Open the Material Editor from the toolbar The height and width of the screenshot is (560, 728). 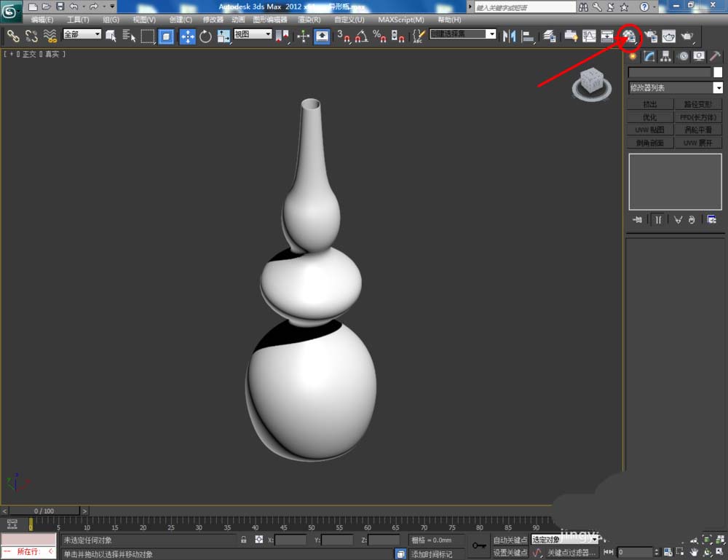click(629, 36)
